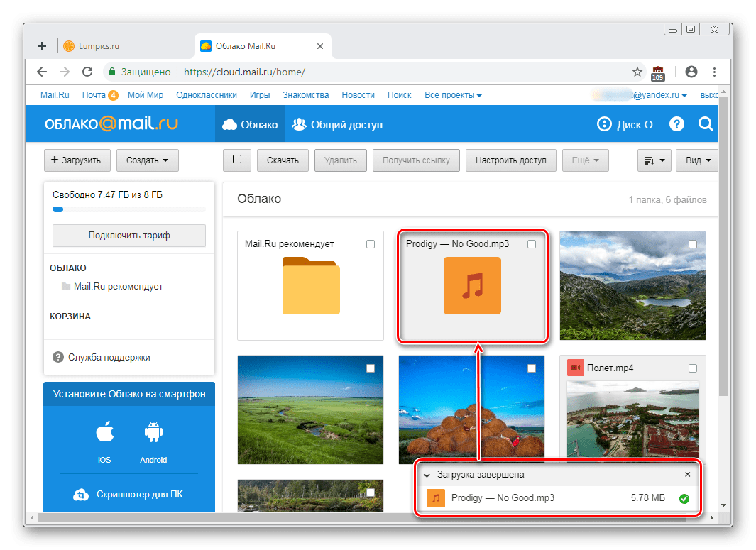Switch to the Общий доступ tab
This screenshot has height=550, width=756.
click(338, 124)
